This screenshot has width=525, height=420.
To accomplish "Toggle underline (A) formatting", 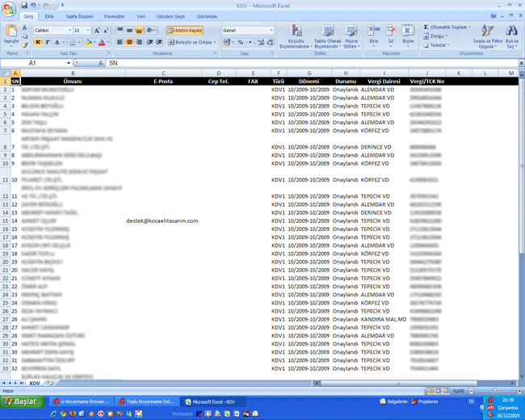I will [57, 42].
